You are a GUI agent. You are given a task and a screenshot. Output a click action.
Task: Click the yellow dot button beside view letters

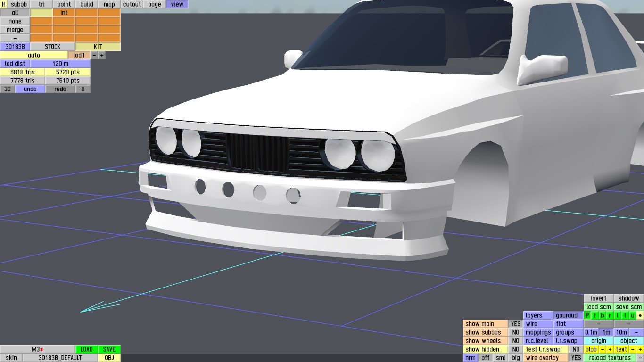pyautogui.click(x=640, y=315)
